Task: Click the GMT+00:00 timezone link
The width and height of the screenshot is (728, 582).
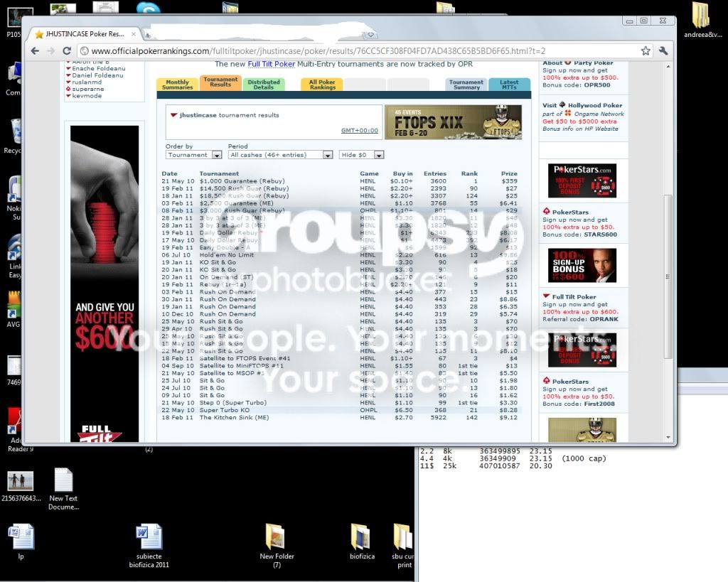Action: pos(359,131)
